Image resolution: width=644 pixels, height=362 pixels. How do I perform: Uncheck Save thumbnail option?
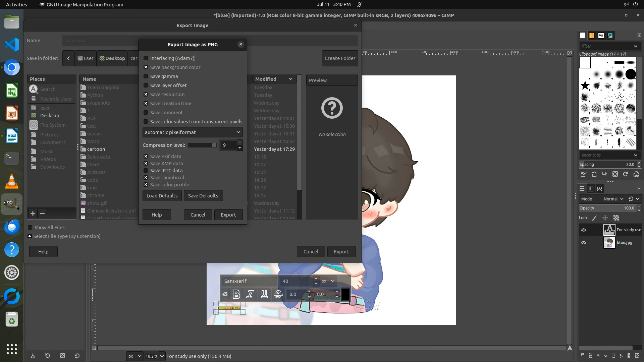[146, 178]
